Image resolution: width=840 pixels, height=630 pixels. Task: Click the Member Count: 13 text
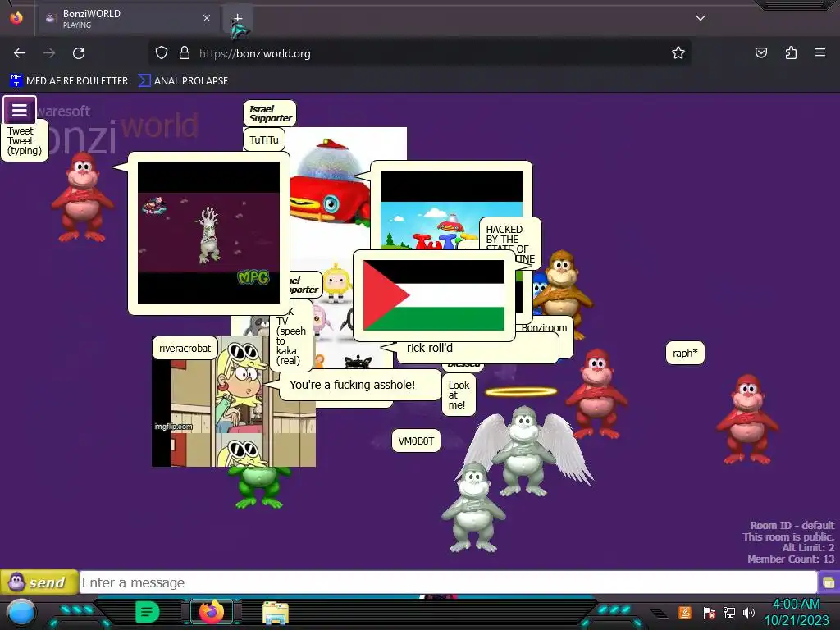click(x=791, y=559)
